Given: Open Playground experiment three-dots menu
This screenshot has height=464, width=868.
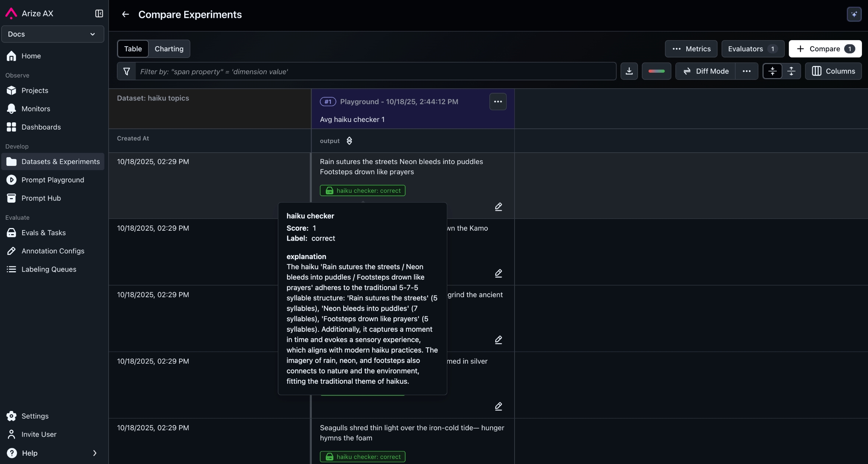Looking at the screenshot, I should coord(498,102).
